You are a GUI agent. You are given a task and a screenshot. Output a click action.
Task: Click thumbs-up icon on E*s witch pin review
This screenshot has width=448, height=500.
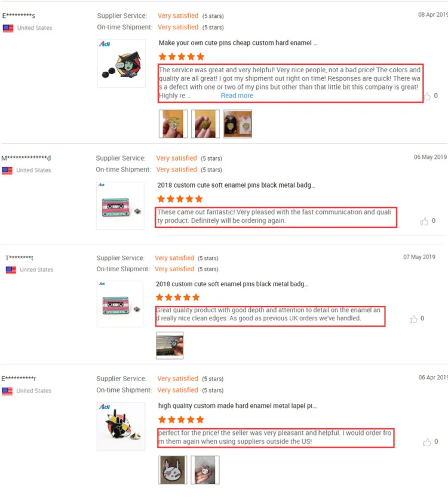(427, 96)
